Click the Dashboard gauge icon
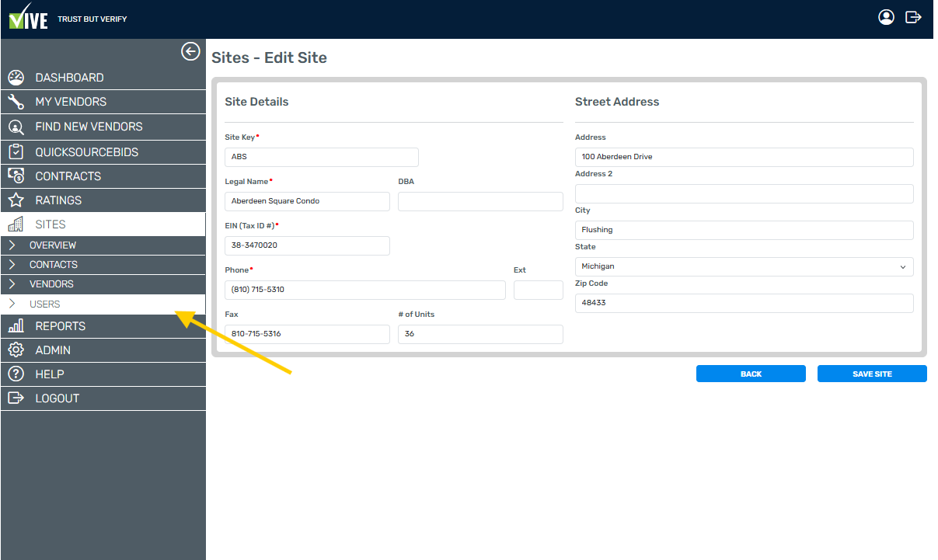 tap(16, 78)
